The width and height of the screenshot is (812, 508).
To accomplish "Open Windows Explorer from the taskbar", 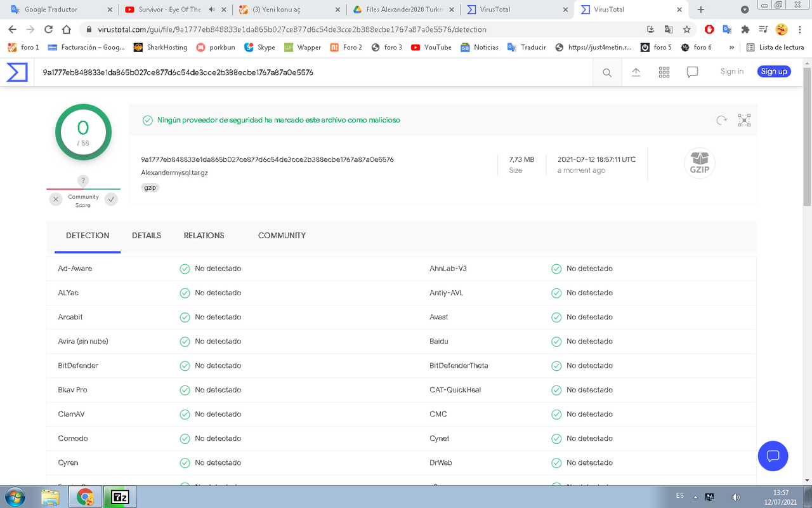I will (50, 497).
